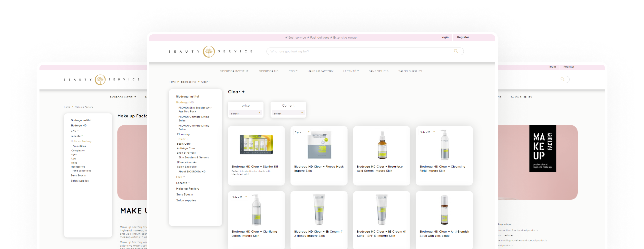644x249 pixels.
Task: Select Complexion in the left background window sidebar
Action: pos(78,150)
